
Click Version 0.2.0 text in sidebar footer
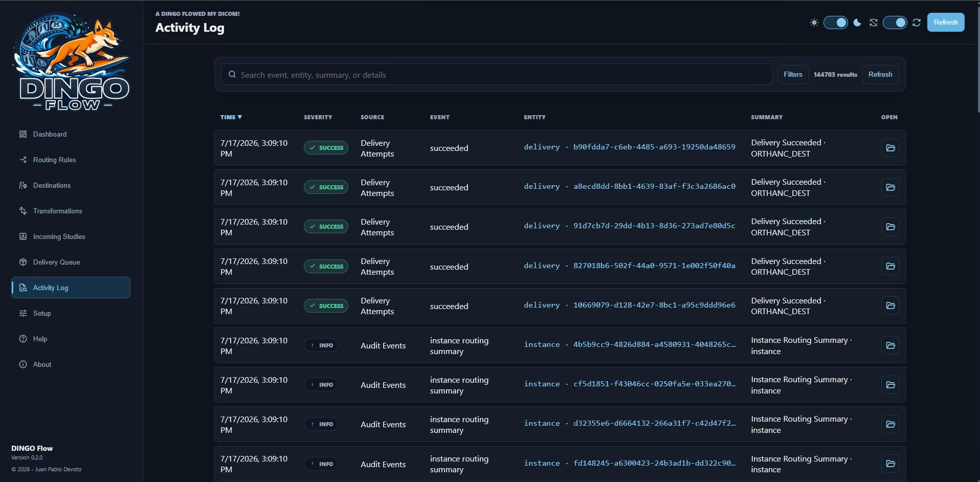coord(27,457)
